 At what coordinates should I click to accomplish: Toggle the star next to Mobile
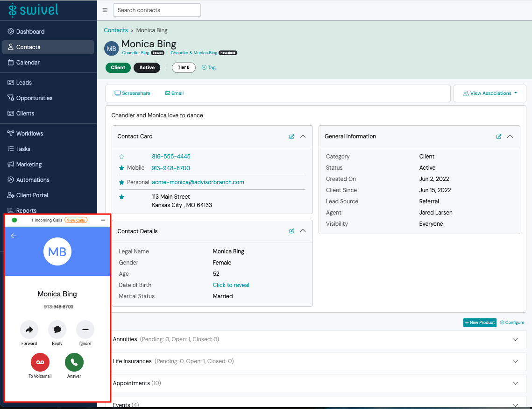click(x=121, y=168)
